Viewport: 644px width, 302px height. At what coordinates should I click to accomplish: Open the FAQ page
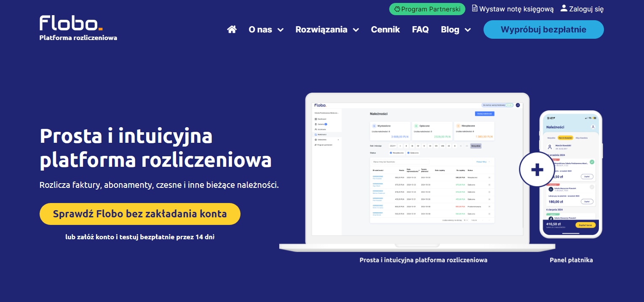420,29
